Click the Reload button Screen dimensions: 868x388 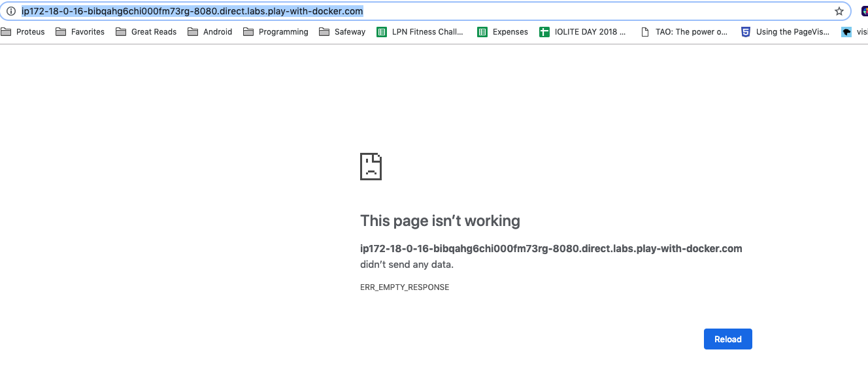(x=727, y=339)
